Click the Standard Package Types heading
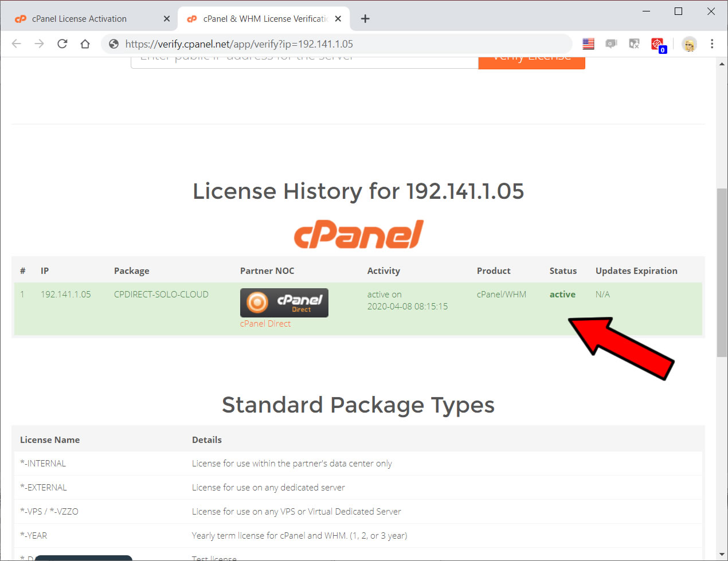728x561 pixels. pyautogui.click(x=358, y=405)
